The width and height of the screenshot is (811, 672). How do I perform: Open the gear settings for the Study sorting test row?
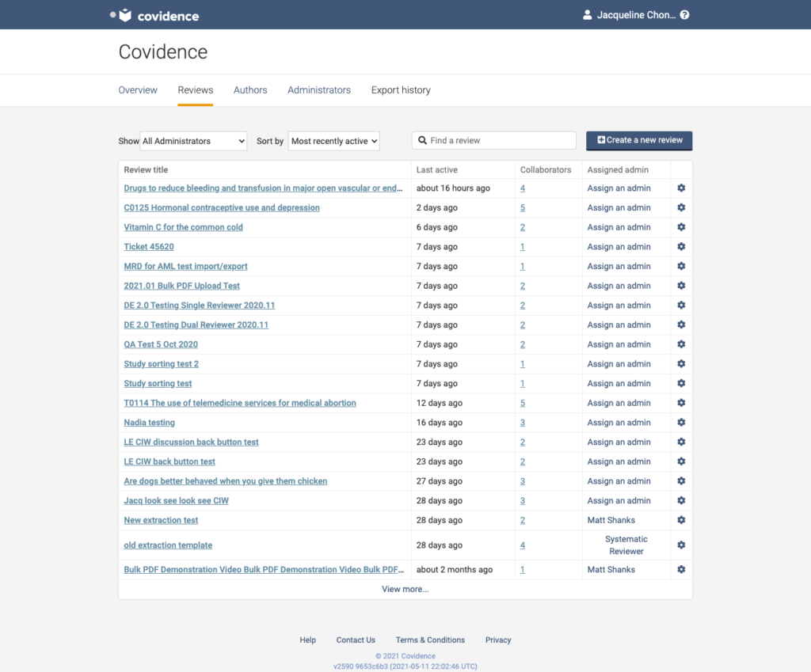[681, 383]
